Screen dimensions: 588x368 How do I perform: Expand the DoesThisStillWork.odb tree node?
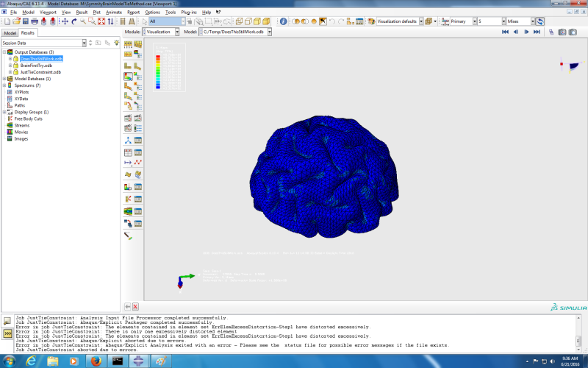tap(10, 59)
